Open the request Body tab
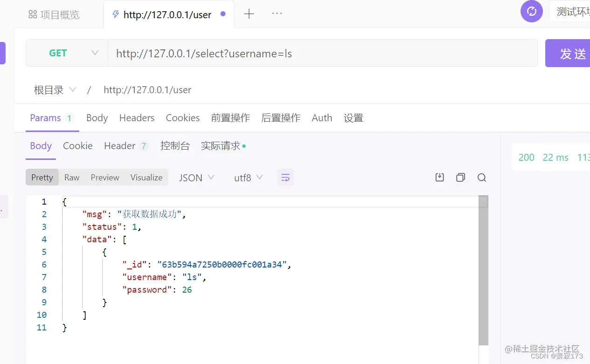 [97, 118]
